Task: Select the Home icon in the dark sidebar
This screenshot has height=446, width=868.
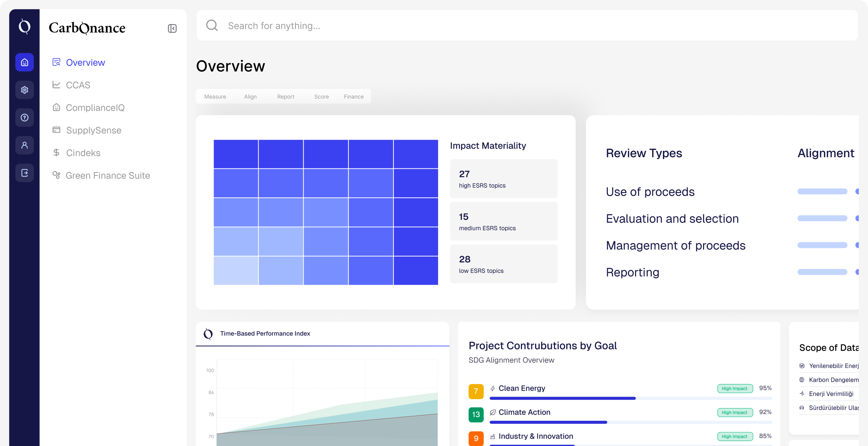Action: click(24, 62)
